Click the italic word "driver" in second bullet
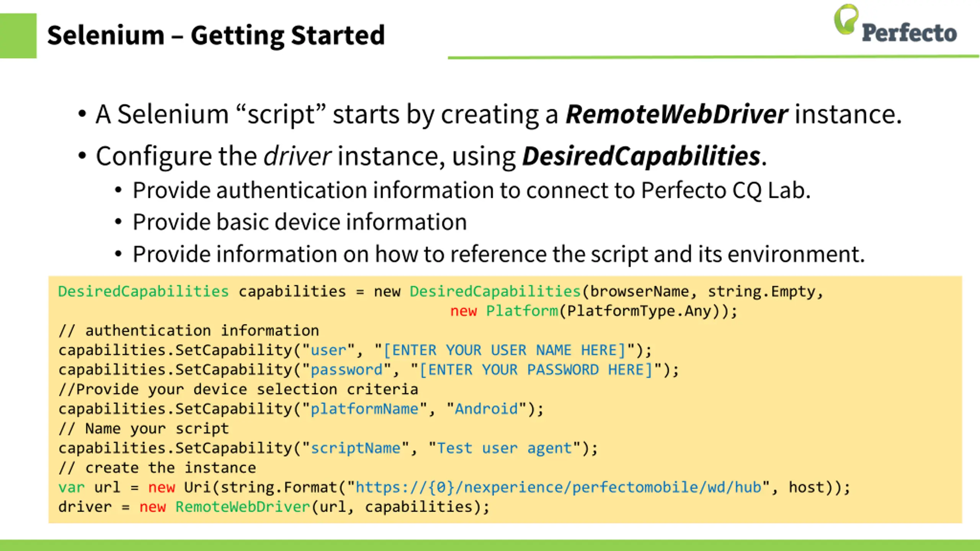 point(297,156)
